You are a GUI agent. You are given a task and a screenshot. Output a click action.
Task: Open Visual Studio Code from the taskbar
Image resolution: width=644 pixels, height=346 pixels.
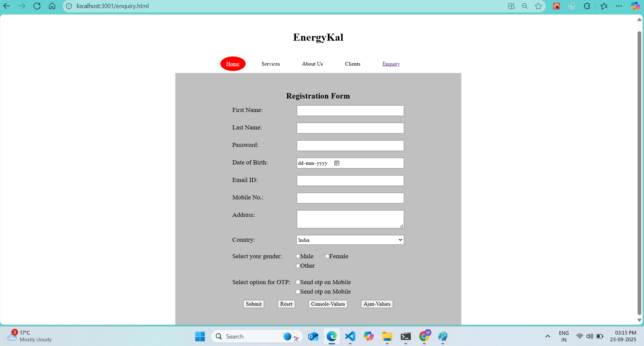click(x=350, y=336)
